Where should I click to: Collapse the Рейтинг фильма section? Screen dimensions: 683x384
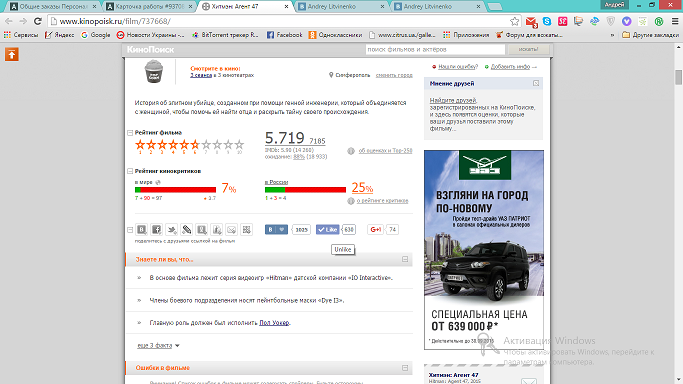(130, 133)
